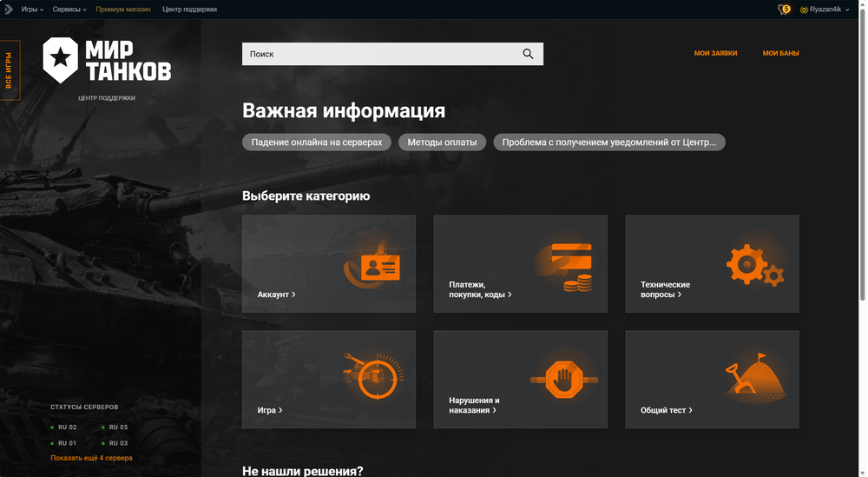This screenshot has width=868, height=477.
Task: Open the Игра category link
Action: [270, 410]
